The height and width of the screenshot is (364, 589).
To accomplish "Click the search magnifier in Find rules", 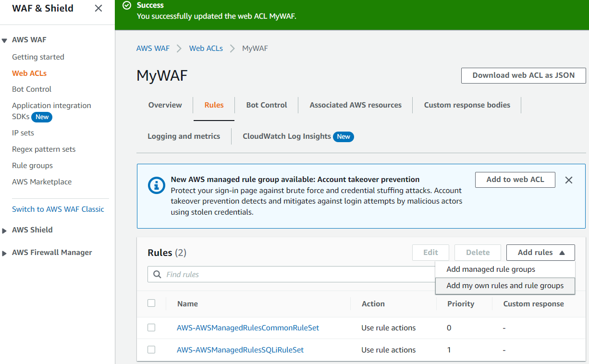I will pos(157,274).
